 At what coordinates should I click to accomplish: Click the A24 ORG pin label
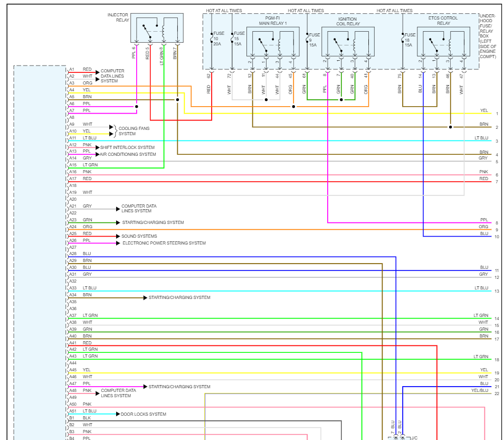[x=81, y=227]
